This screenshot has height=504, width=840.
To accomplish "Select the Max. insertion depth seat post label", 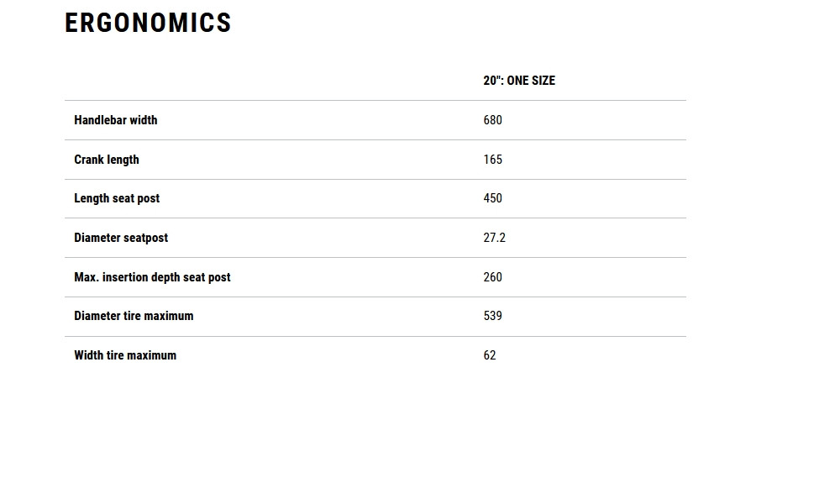I will click(152, 277).
